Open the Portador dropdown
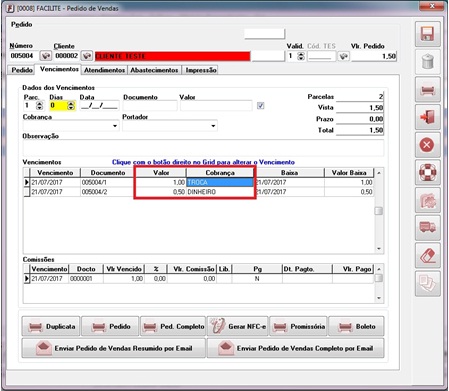Viewport: 449px width, 391px height. (213, 126)
